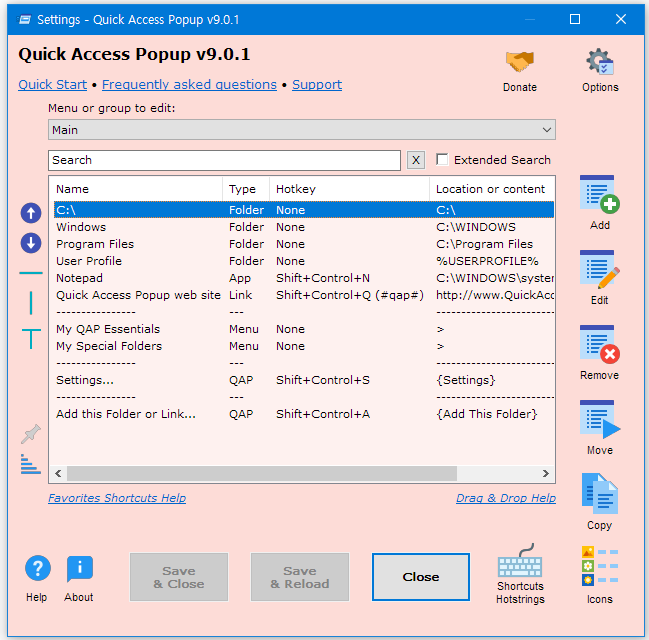
Task: Click the Donate handshake icon
Action: pyautogui.click(x=520, y=62)
